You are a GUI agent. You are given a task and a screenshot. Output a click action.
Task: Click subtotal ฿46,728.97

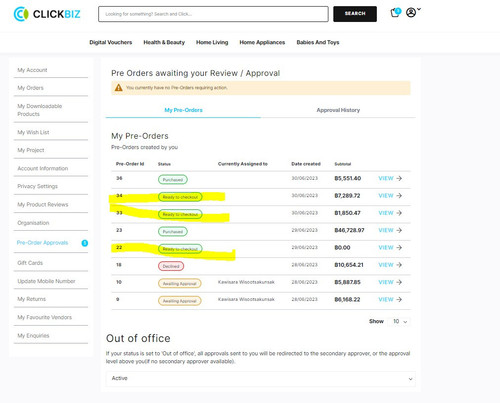[x=349, y=230]
